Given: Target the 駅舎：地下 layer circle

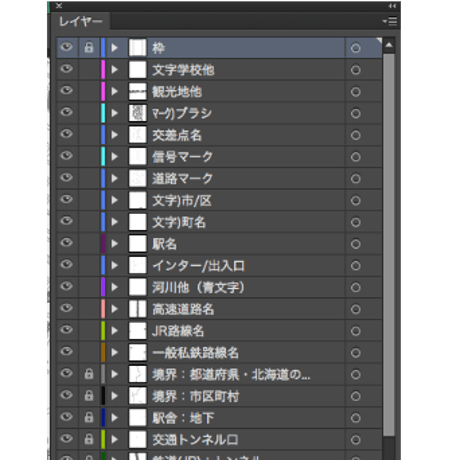Looking at the screenshot, I should (x=356, y=418).
